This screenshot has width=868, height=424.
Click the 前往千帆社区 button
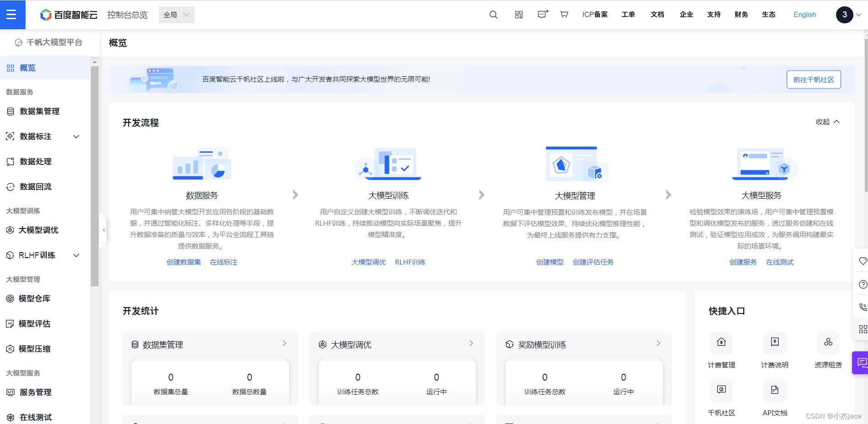(x=813, y=79)
